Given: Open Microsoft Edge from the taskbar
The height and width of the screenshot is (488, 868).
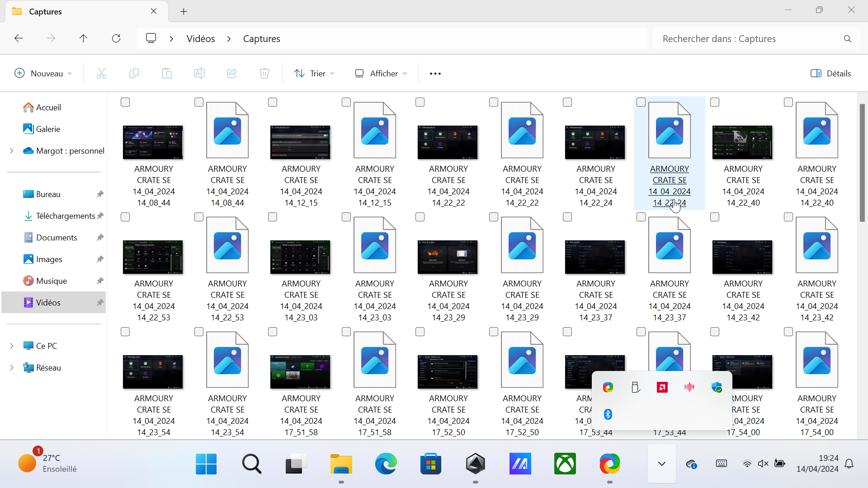Looking at the screenshot, I should coord(386,464).
